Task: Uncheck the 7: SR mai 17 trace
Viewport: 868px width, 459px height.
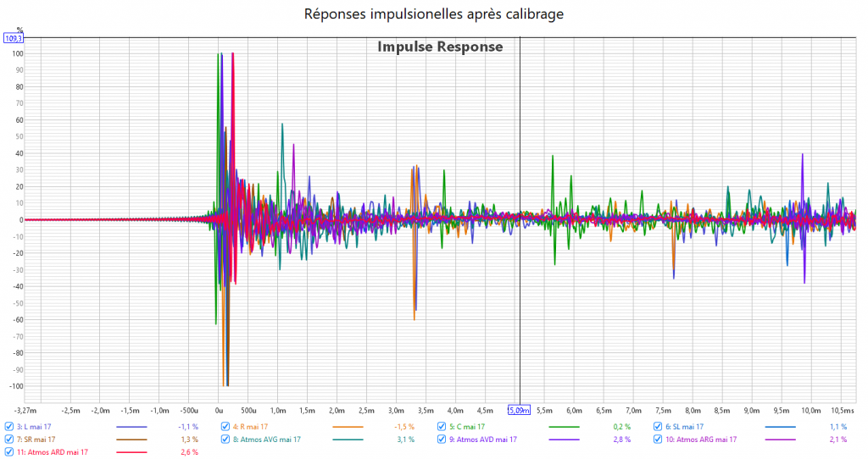Action: [9, 440]
